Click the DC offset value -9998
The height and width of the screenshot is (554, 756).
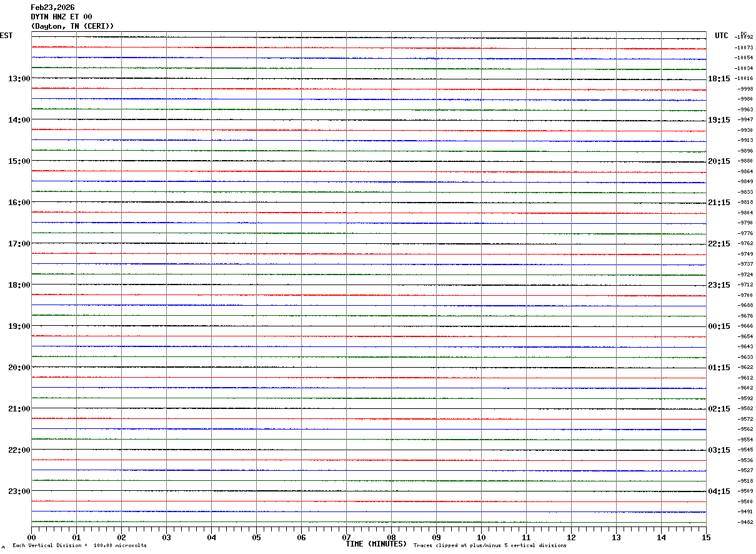pos(745,89)
